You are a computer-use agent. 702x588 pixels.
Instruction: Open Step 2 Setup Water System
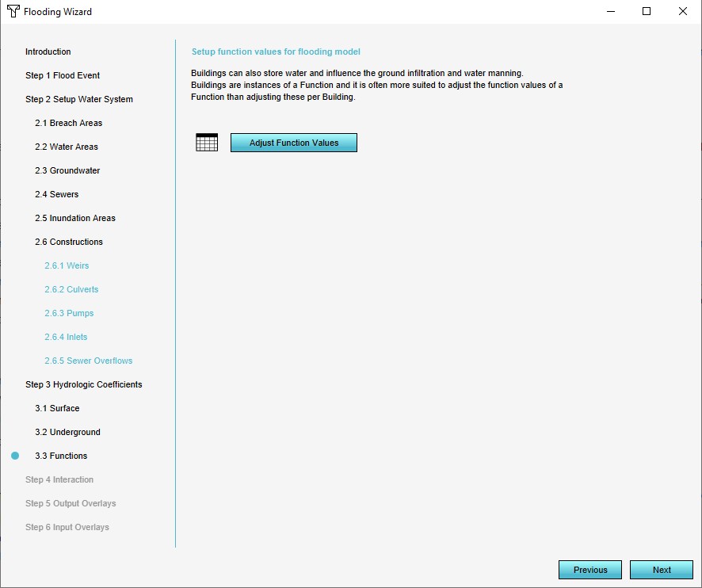79,99
